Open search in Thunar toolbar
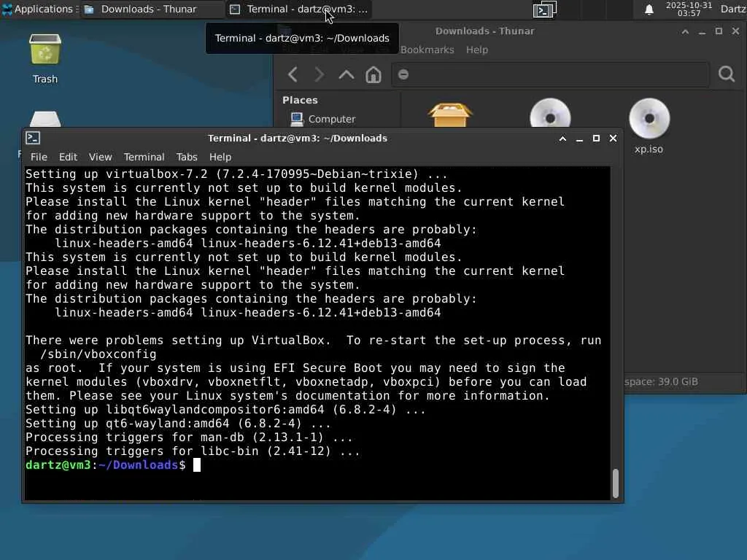This screenshot has width=747, height=560. pos(727,74)
